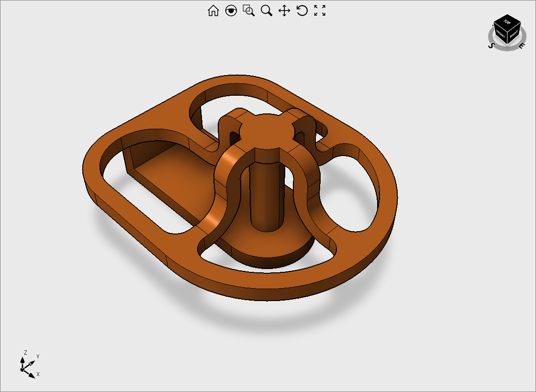The width and height of the screenshot is (536, 392).
Task: Click the S compass label under view cube
Action: (491, 46)
